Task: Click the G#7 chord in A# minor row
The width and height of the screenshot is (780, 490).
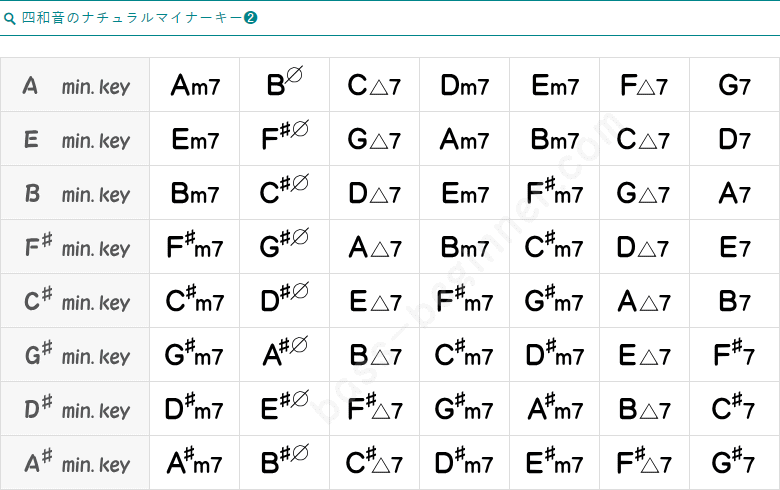Action: pyautogui.click(x=734, y=463)
